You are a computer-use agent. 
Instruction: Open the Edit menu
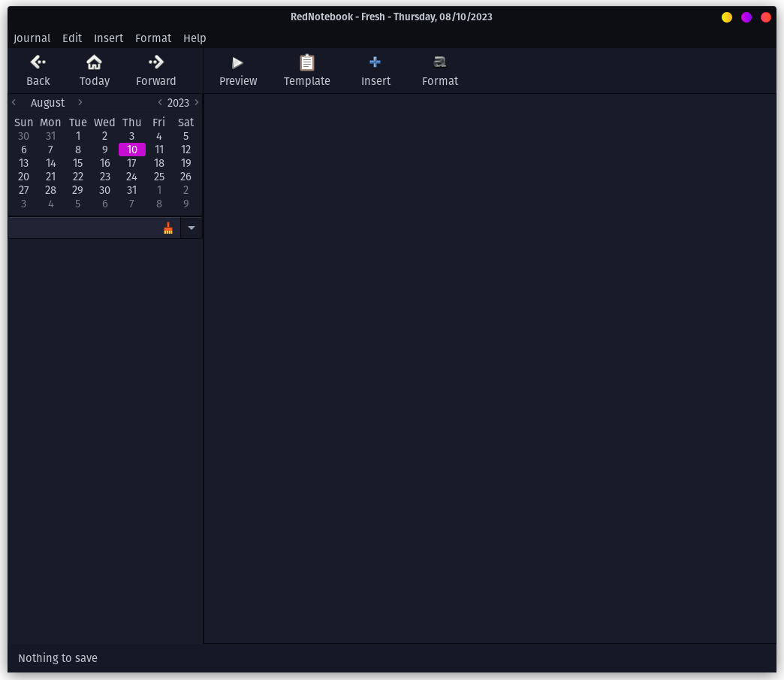click(72, 38)
